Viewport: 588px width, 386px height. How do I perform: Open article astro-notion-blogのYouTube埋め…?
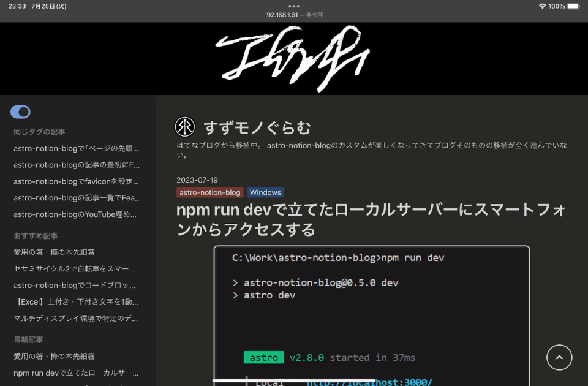click(75, 214)
